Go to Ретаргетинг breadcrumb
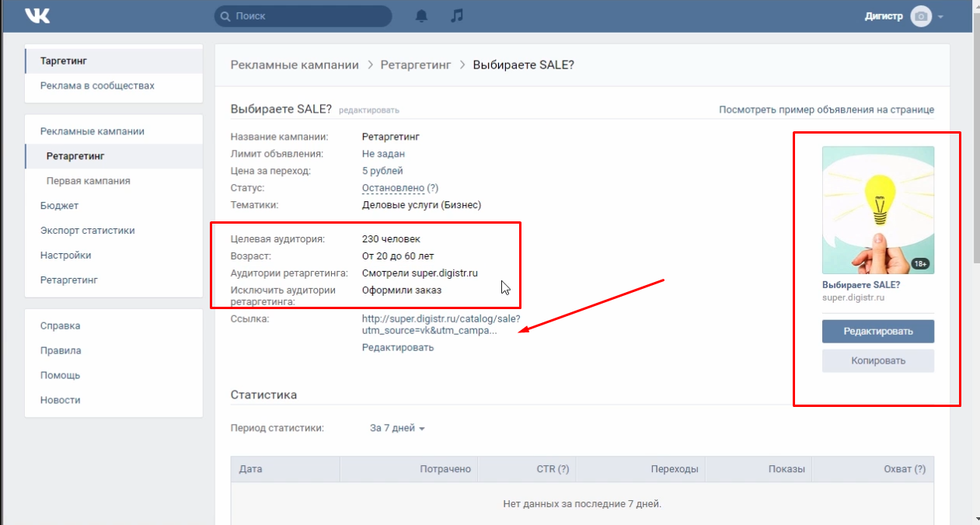The image size is (980, 525). click(416, 64)
